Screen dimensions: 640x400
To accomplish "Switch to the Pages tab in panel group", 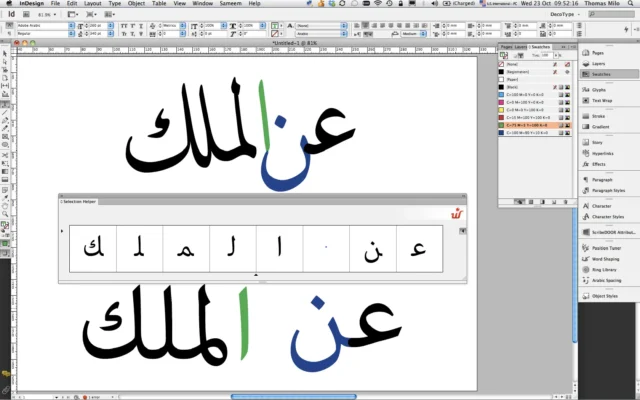I will pos(506,47).
